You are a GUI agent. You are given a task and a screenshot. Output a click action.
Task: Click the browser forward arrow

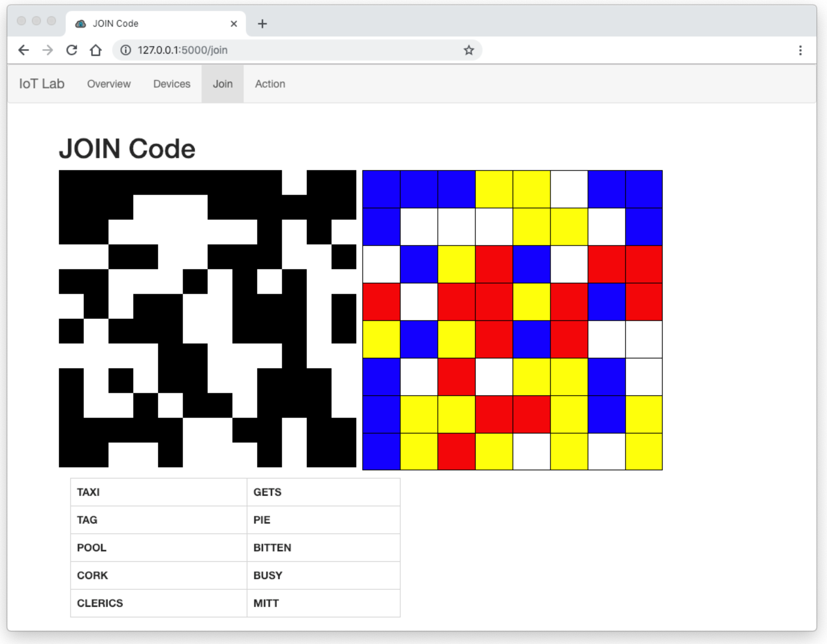(x=48, y=50)
